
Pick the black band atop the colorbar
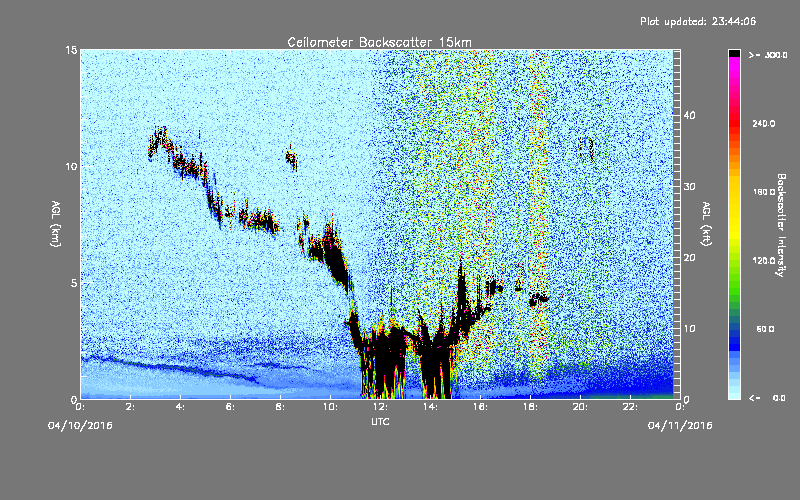coord(734,53)
